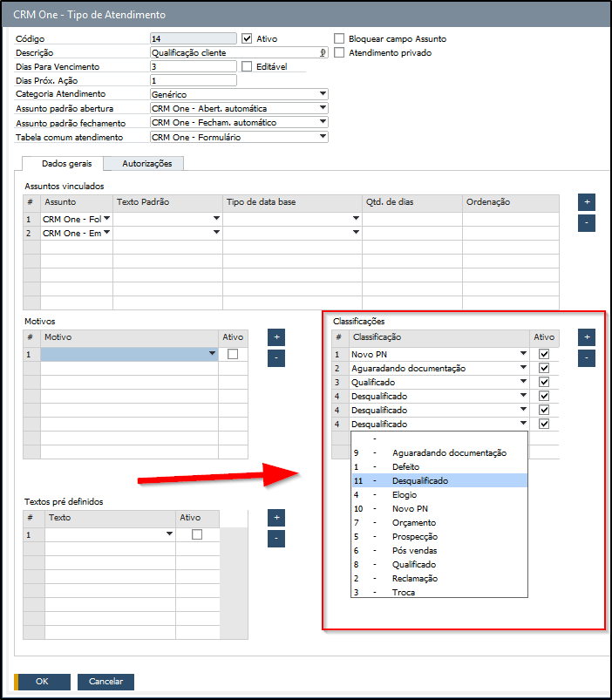Click minus button beside Motivos table
The image size is (612, 700).
tap(276, 357)
